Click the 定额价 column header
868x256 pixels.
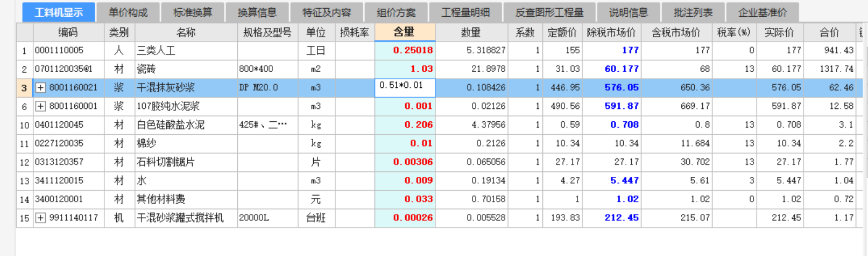tap(562, 32)
